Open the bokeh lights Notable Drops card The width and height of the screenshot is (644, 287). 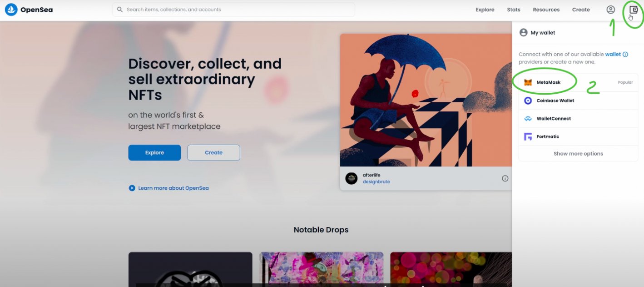coord(451,270)
